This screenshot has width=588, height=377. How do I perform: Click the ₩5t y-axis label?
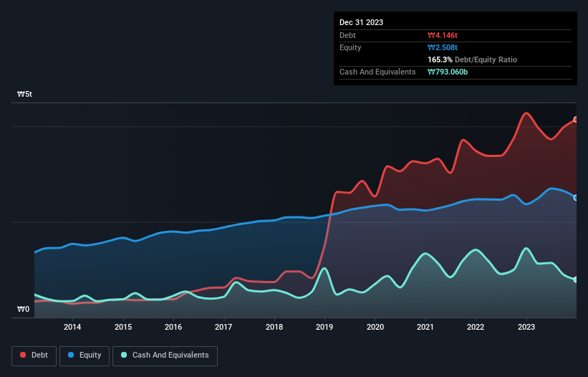pos(25,94)
